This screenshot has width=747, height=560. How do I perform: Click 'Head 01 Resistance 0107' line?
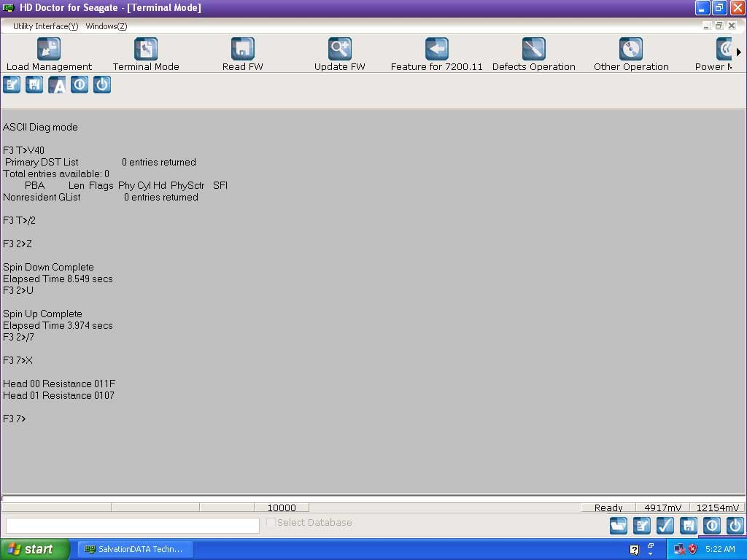pos(58,395)
